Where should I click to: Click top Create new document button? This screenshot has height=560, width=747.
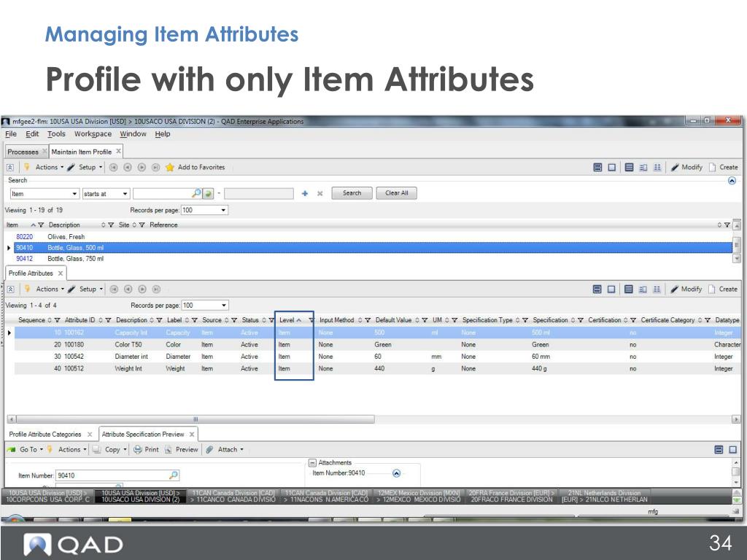(724, 167)
